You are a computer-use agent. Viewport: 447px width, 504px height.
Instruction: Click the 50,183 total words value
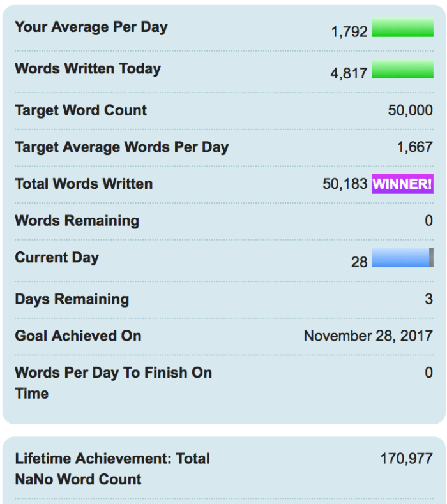[346, 184]
